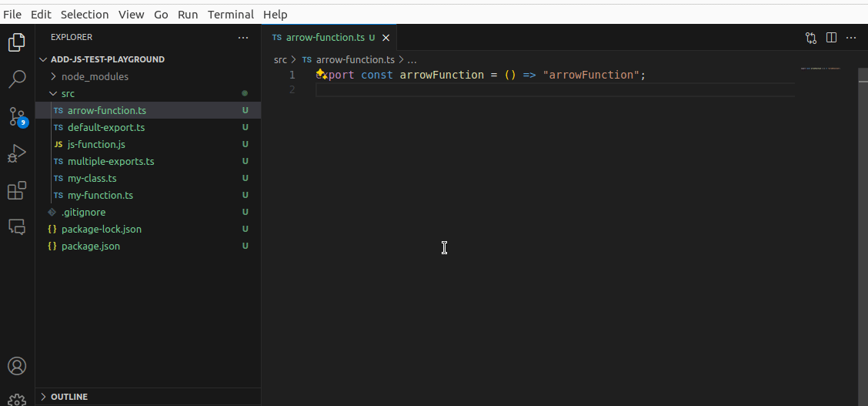Open the Edit menu

click(x=41, y=15)
